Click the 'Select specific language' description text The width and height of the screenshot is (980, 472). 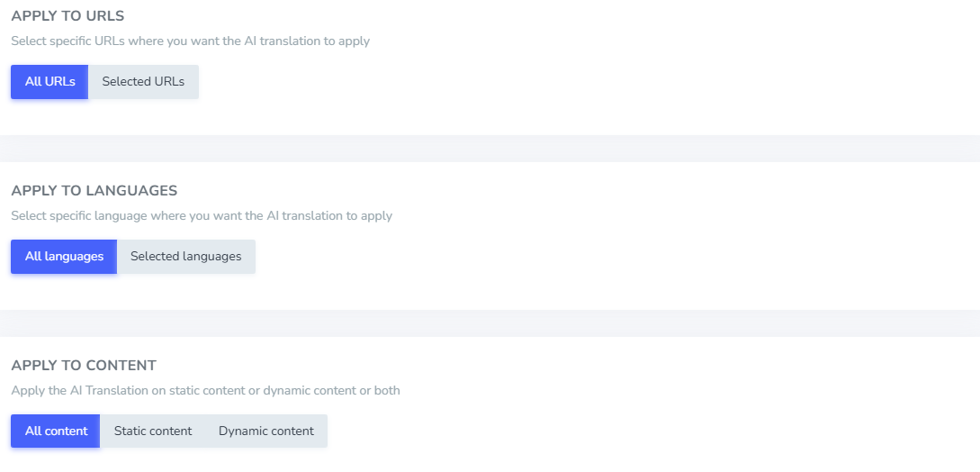click(x=202, y=216)
